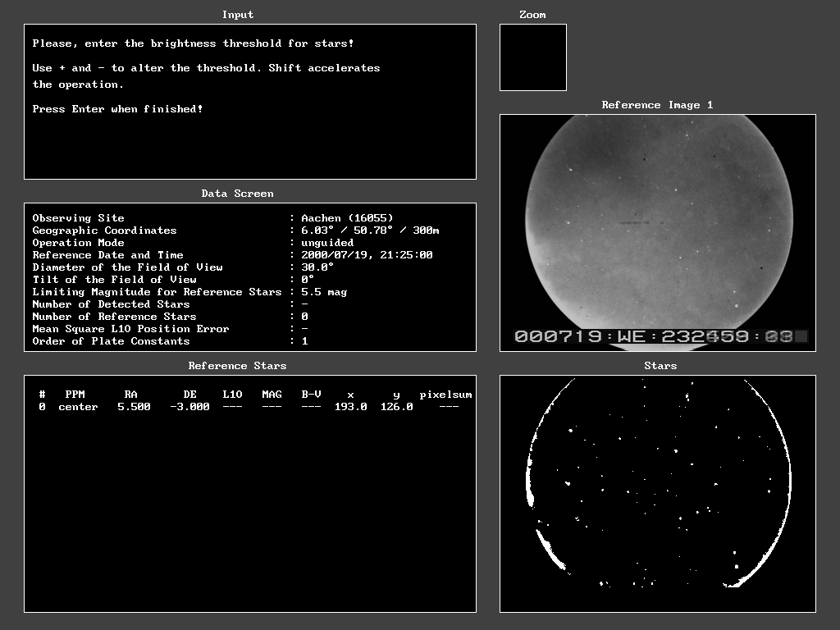This screenshot has height=630, width=840.
Task: Click the 'Reference Stars' panel title
Action: coord(237,366)
